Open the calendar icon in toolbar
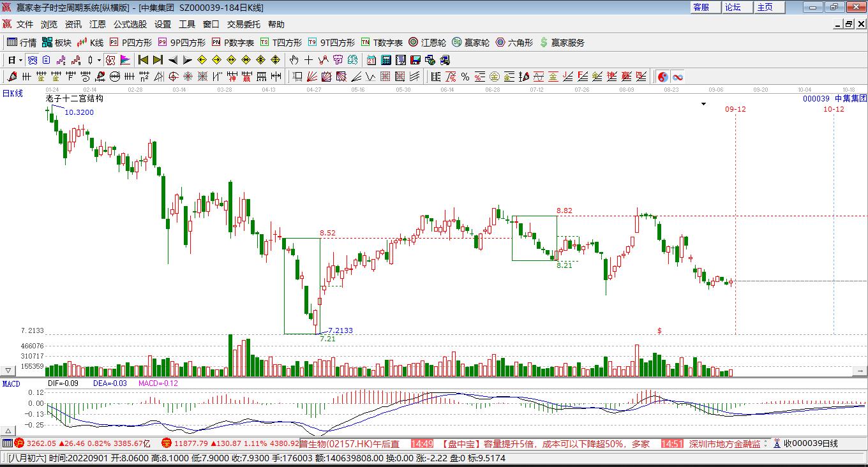The width and height of the screenshot is (868, 467). (x=371, y=60)
